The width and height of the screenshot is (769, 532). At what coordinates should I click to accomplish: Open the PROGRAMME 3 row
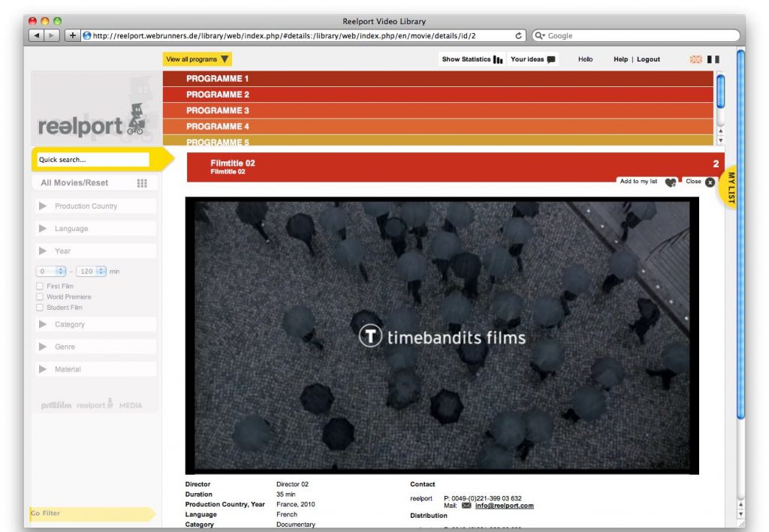[438, 111]
